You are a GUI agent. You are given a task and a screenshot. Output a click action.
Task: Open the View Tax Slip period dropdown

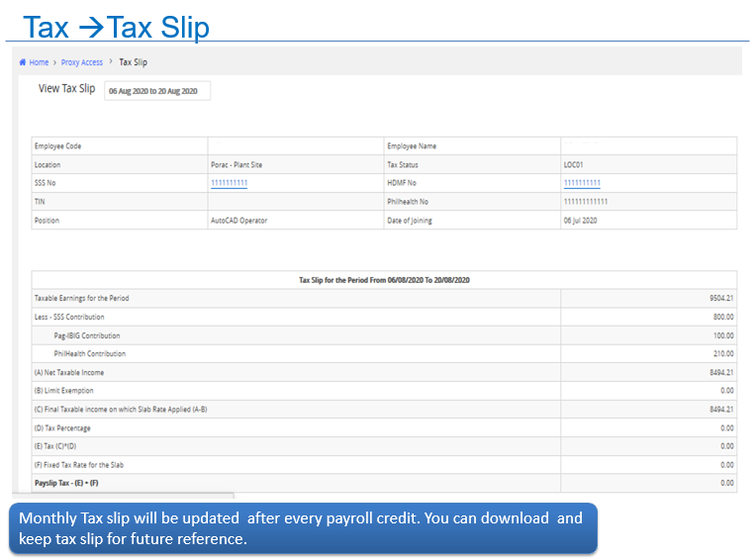coord(157,91)
